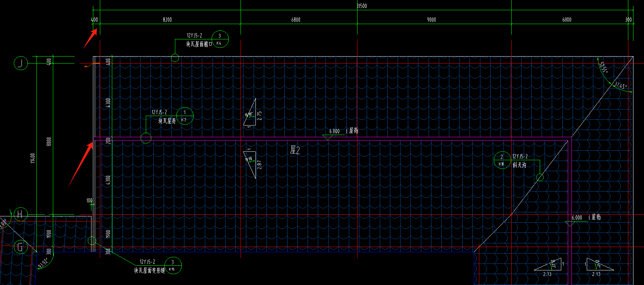Viewport: 644px width, 285px height.
Task: Click "12YJ5-2" reference above 块瓦屋脊
Action: [159, 112]
